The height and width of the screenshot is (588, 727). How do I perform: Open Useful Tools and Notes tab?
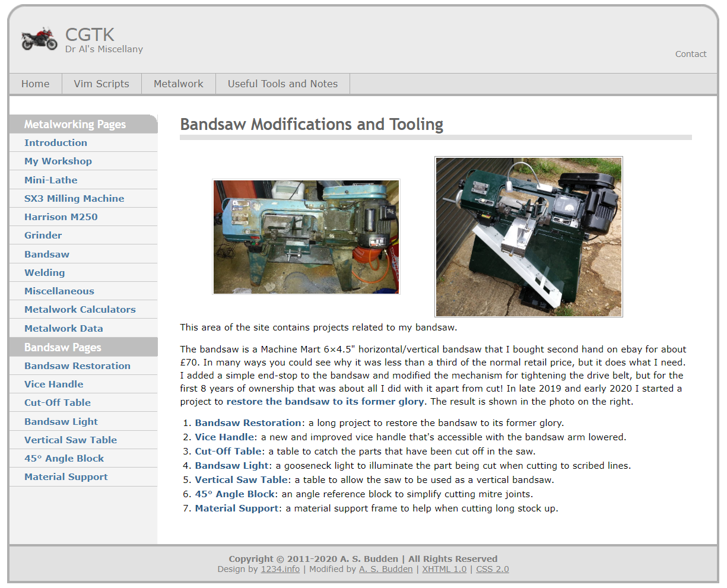click(x=282, y=84)
